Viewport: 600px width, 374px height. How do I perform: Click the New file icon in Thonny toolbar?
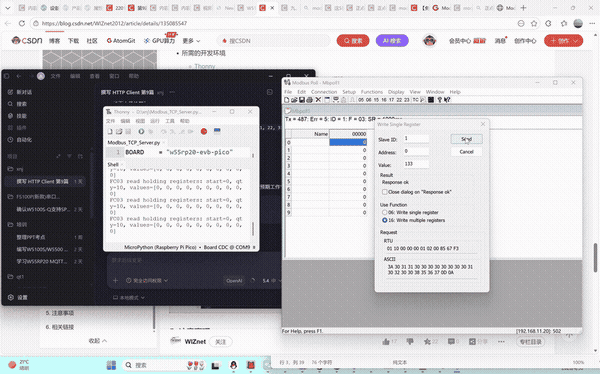(110, 131)
